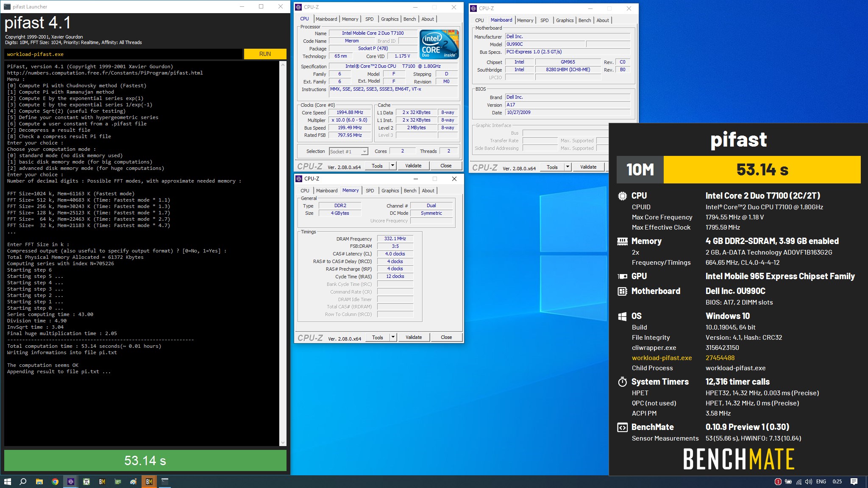Click Validate in CPU-Z CPU window
Screen dimensions: 868x488
413,166
